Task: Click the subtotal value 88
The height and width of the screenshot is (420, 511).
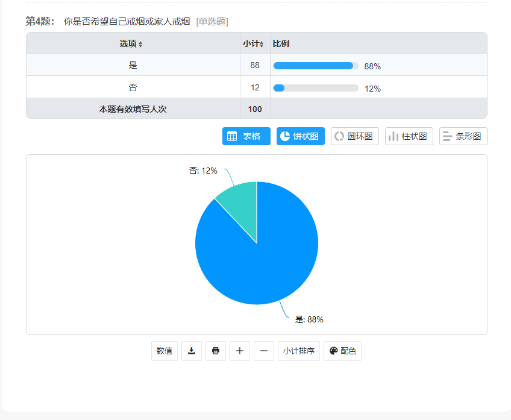Action: 255,65
